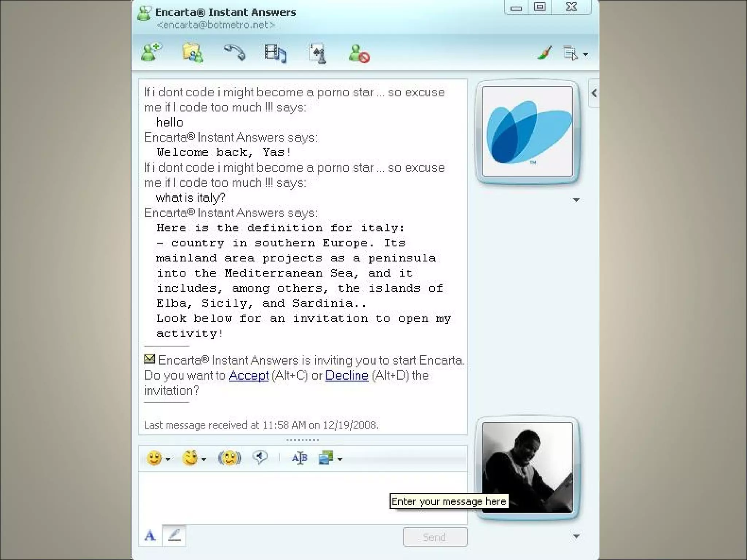
Task: Open the color scheme paintbrush icon
Action: (x=545, y=53)
